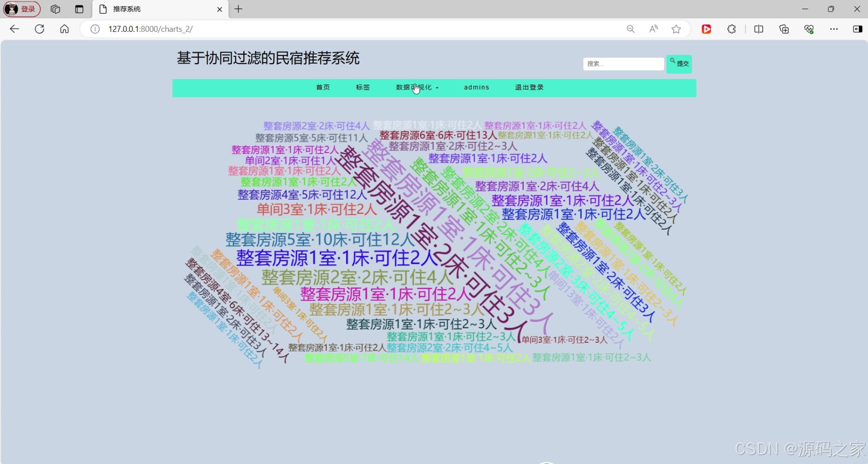Open Browser essentials heart icon
Viewport: 868px width, 464px height.
tap(809, 29)
